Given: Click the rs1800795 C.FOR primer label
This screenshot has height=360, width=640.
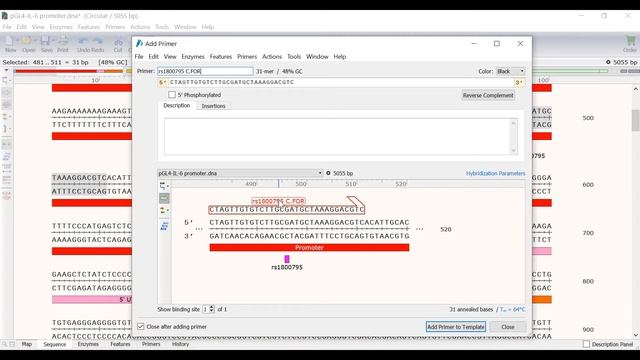Looking at the screenshot, I should coord(278,201).
